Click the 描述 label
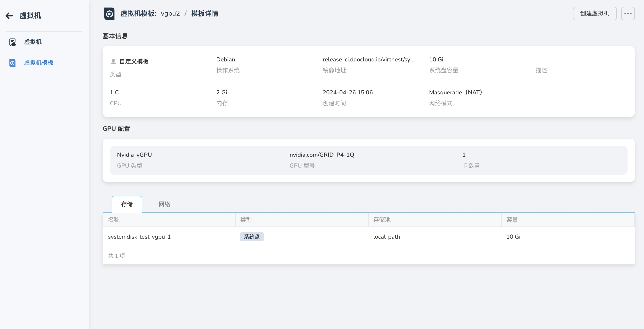This screenshot has height=329, width=644. coord(541,70)
